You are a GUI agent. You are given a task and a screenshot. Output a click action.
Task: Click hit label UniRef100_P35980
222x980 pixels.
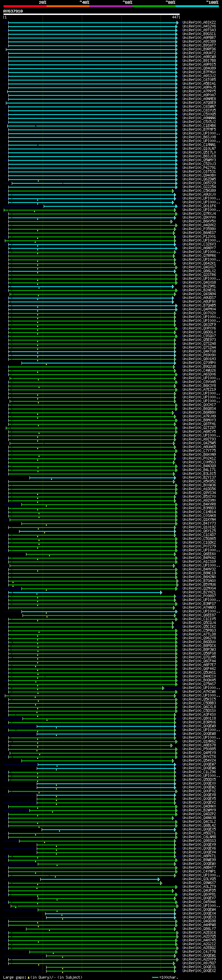pos(199,229)
